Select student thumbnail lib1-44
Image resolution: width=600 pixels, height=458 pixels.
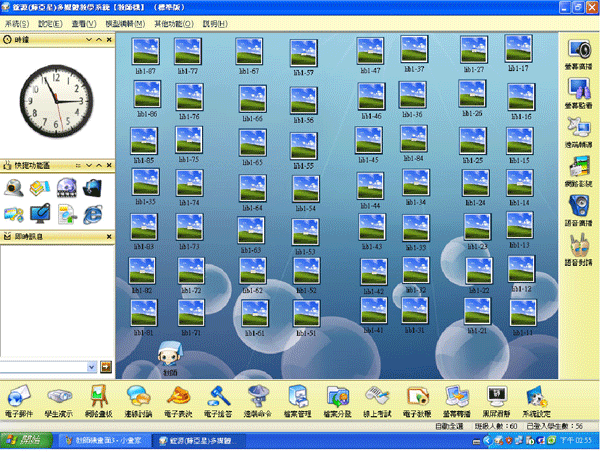coord(370,190)
